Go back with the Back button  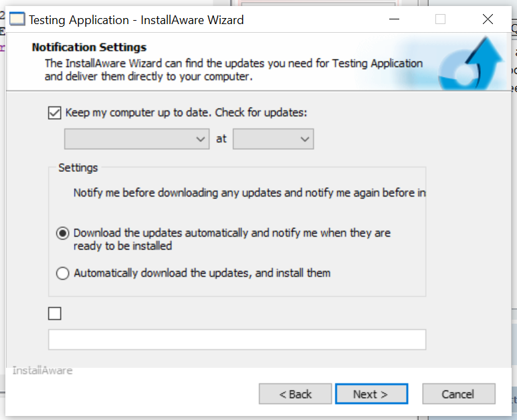click(295, 394)
